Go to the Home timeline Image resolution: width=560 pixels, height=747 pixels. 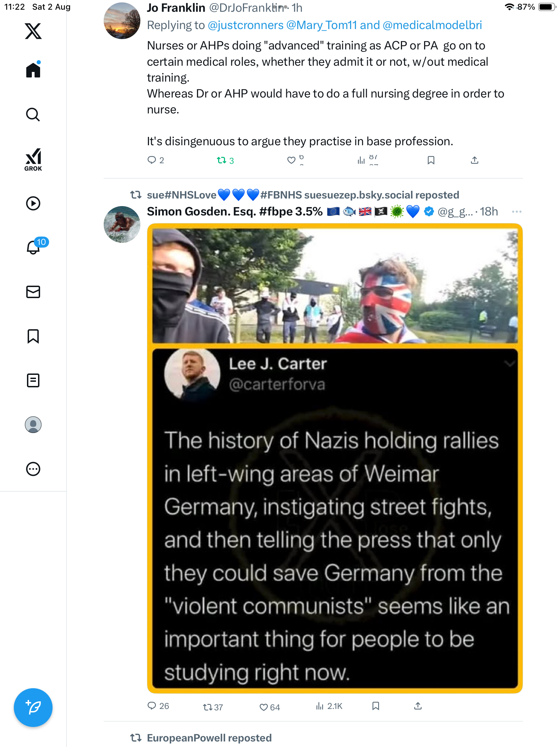(x=33, y=70)
